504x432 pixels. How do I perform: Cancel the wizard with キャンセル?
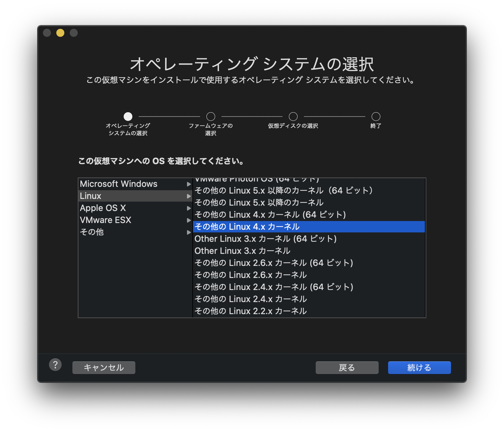point(104,367)
